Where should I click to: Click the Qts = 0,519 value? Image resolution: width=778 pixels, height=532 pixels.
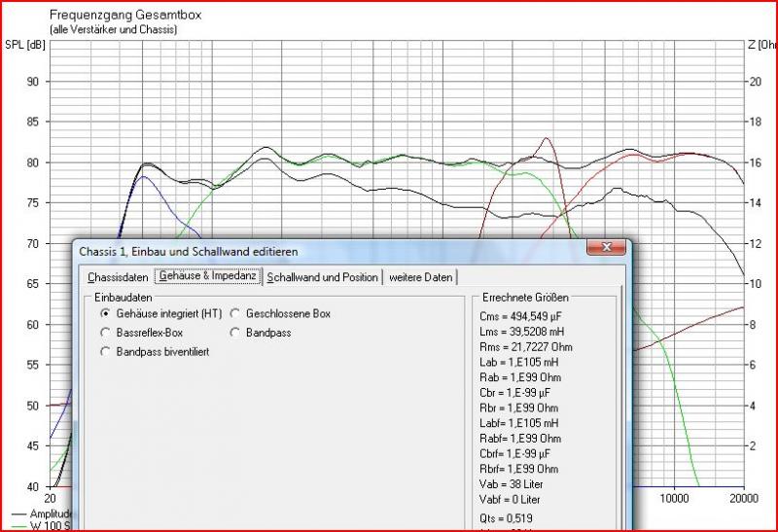(x=506, y=518)
